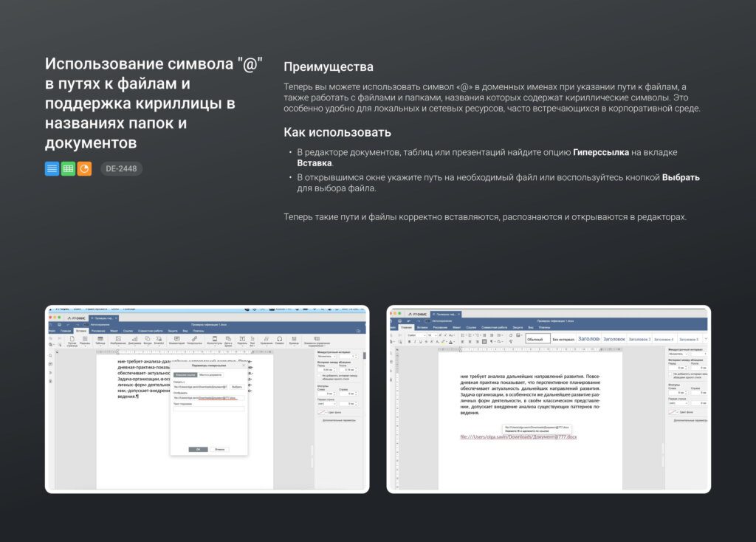756x542 pixels.
Task: Open the Вставка tab in left screenshot
Action: click(x=81, y=331)
